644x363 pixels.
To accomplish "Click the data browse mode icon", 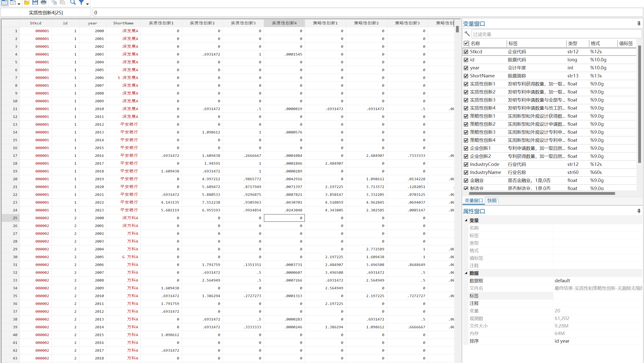I will [x=13, y=3].
